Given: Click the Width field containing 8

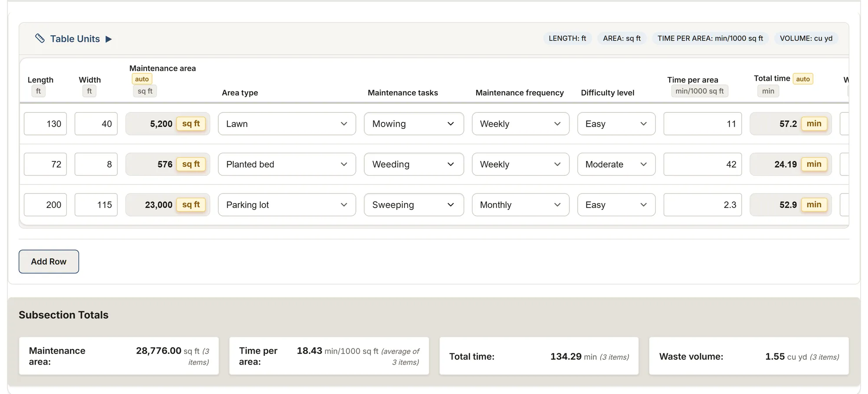Looking at the screenshot, I should [96, 164].
